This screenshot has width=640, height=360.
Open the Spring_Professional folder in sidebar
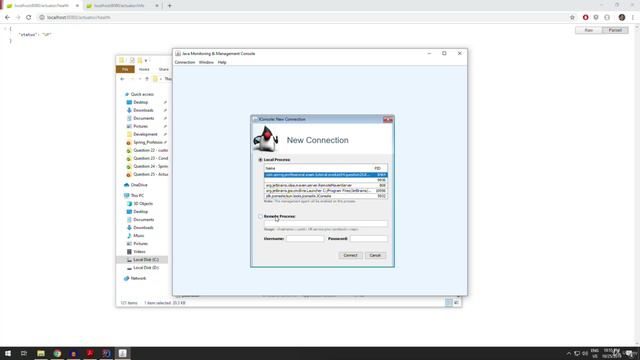[x=148, y=142]
